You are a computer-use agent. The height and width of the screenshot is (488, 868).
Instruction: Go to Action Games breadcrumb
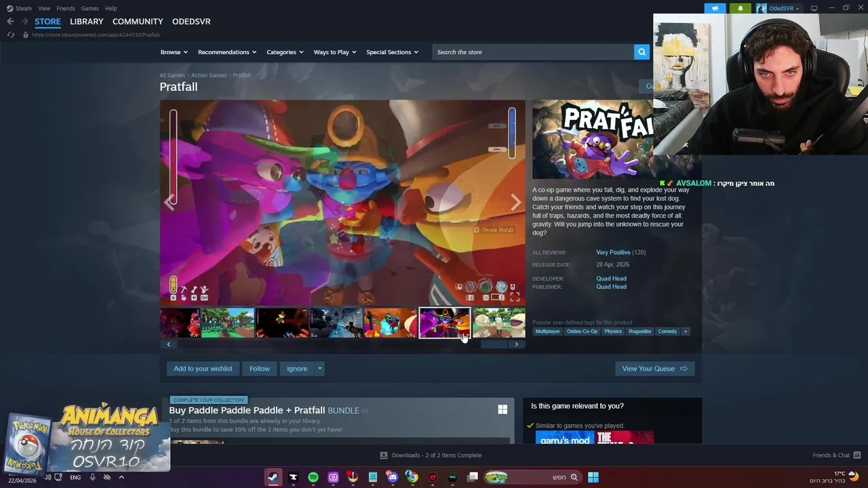[x=209, y=75]
